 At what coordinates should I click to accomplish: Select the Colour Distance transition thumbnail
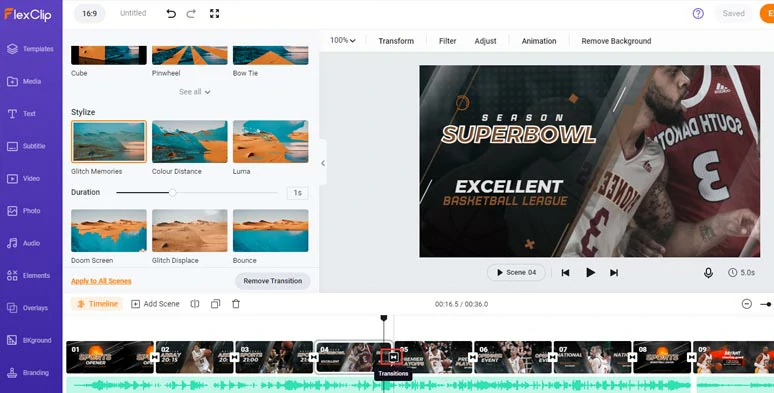coord(190,142)
